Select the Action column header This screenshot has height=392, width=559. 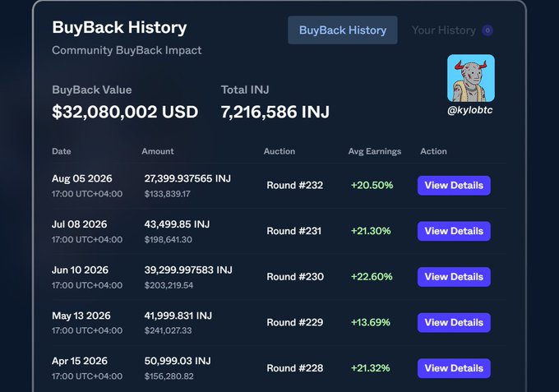[433, 151]
